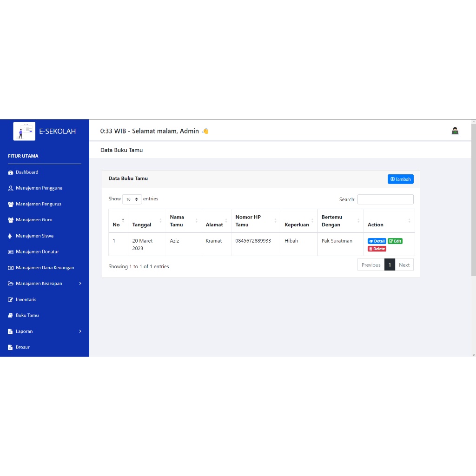The width and height of the screenshot is (476, 476).
Task: Sort table by Nomor HP Tamu
Action: coord(256,221)
